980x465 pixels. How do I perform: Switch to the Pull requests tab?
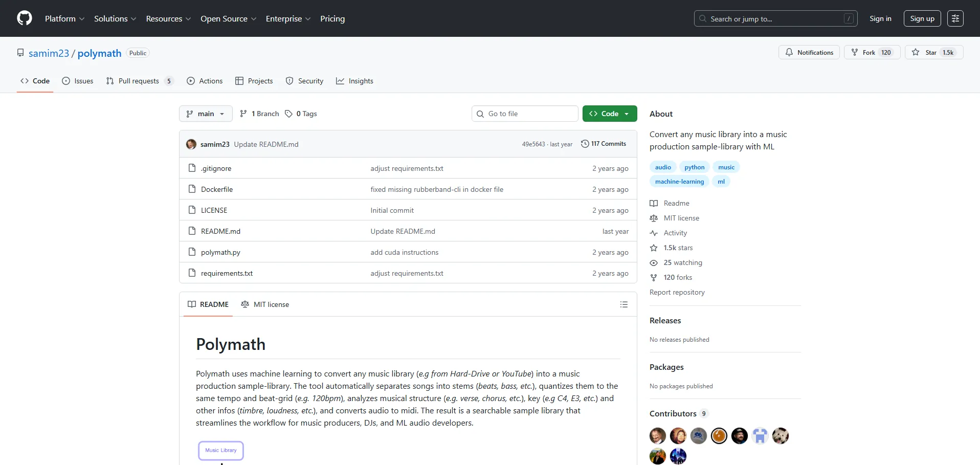point(139,81)
